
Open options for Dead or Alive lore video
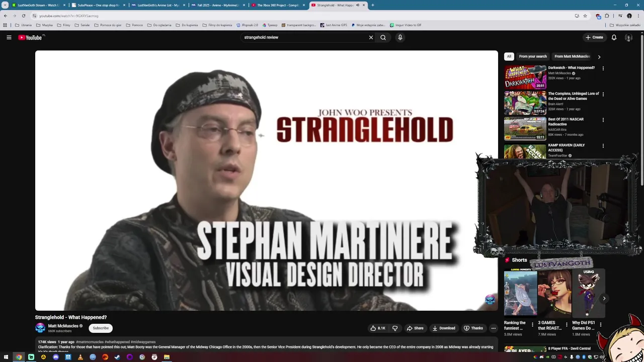[x=603, y=94]
